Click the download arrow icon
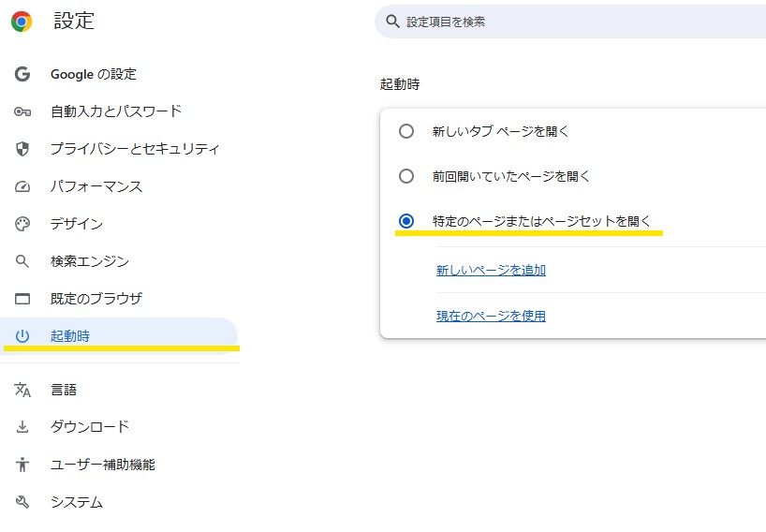The image size is (766, 532). tap(22, 427)
